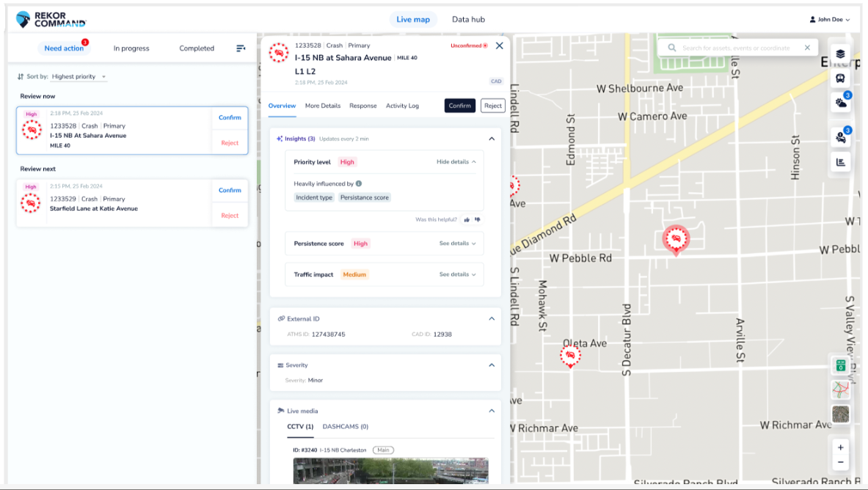Click the Main label on camera #3240
This screenshot has width=868, height=490.
click(x=383, y=450)
